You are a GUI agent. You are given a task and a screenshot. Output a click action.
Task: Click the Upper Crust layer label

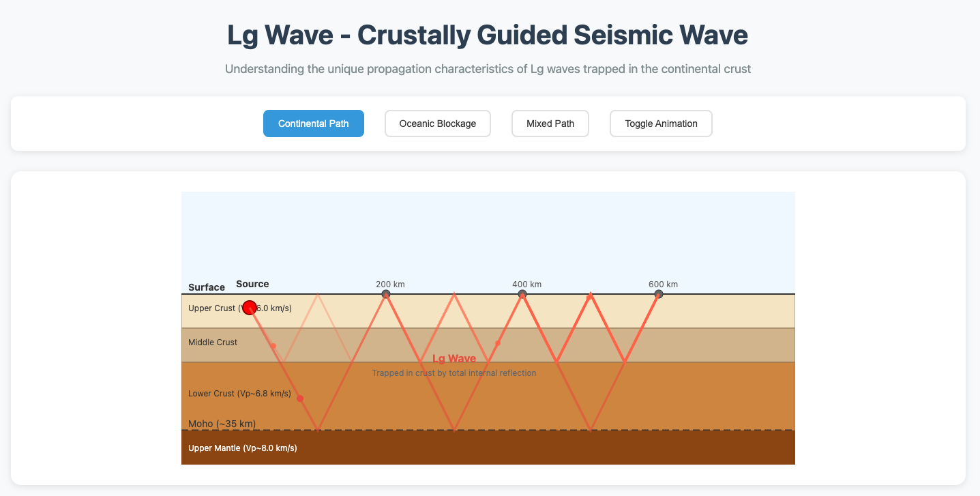point(211,308)
